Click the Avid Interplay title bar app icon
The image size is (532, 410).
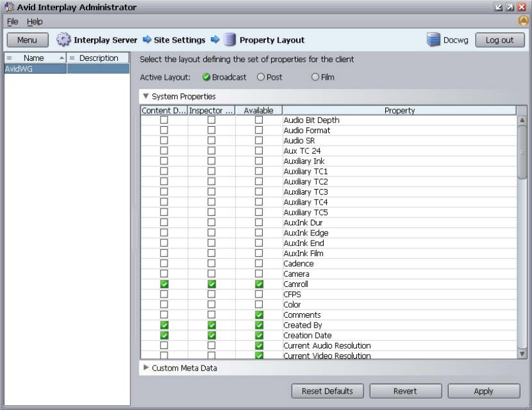[x=9, y=6]
